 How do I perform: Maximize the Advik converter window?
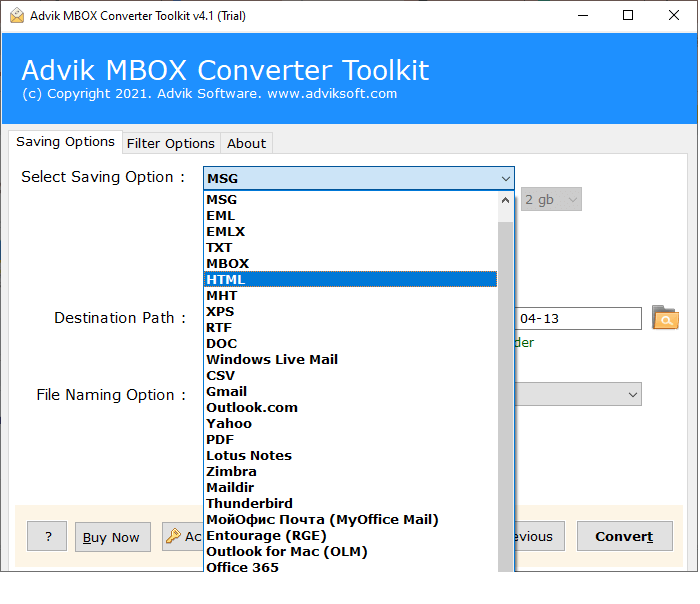(628, 16)
